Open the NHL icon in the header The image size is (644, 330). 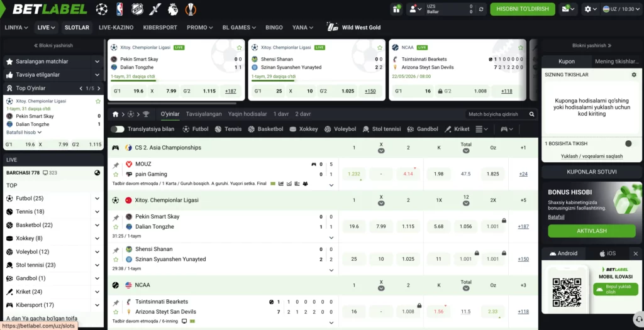tap(137, 9)
